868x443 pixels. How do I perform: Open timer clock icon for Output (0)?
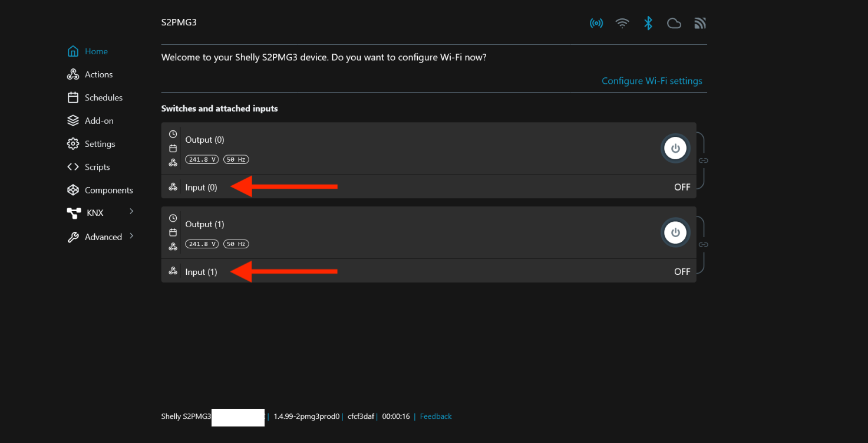pyautogui.click(x=173, y=134)
